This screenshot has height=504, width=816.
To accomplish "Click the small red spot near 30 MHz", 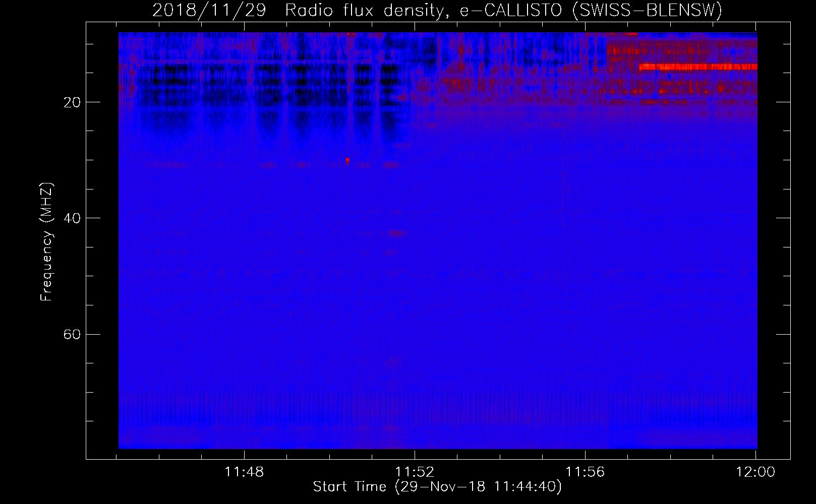I will click(347, 160).
